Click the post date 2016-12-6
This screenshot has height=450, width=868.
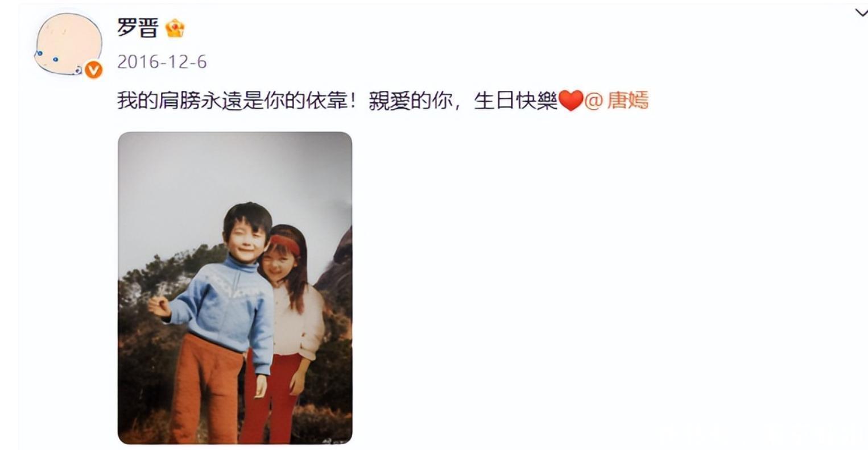click(x=162, y=61)
